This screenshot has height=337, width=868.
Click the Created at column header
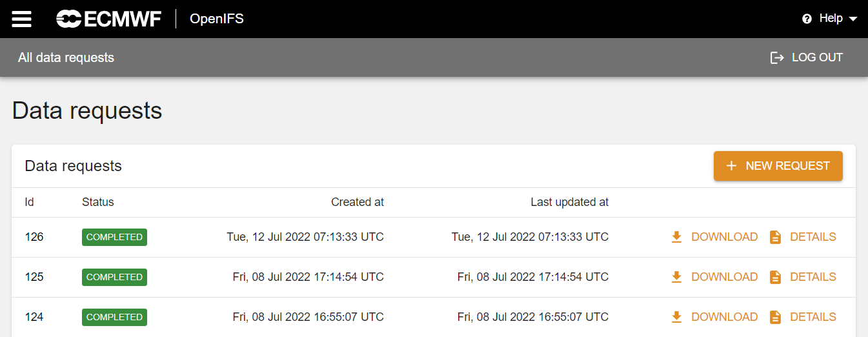[358, 202]
